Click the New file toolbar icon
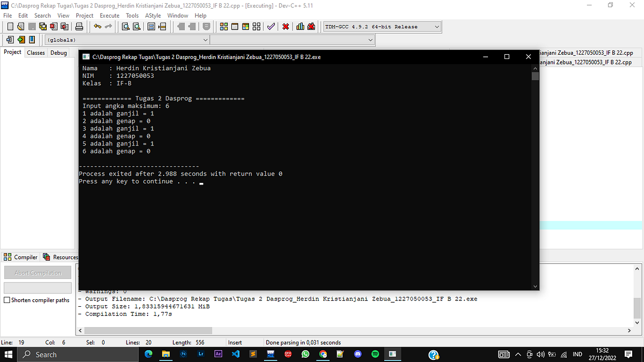 [x=10, y=26]
